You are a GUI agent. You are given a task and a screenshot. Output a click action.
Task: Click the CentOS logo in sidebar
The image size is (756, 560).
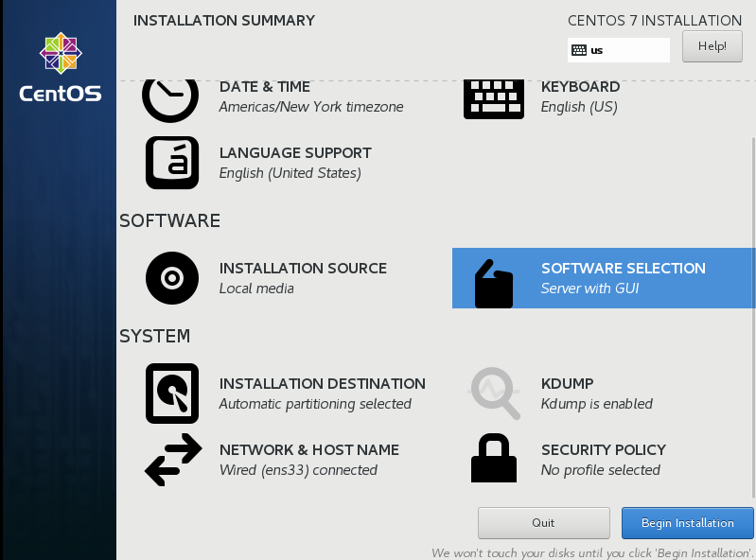coord(61,67)
